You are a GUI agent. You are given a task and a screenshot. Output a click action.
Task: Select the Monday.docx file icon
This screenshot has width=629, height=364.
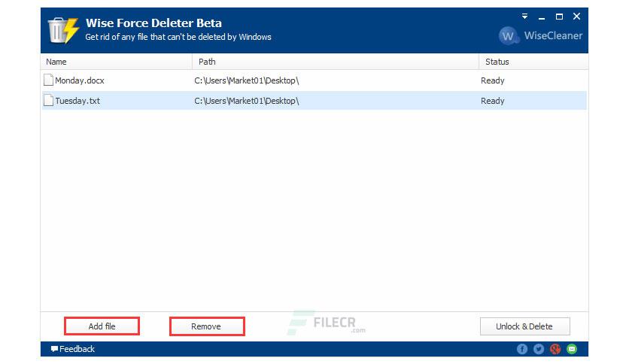click(49, 80)
